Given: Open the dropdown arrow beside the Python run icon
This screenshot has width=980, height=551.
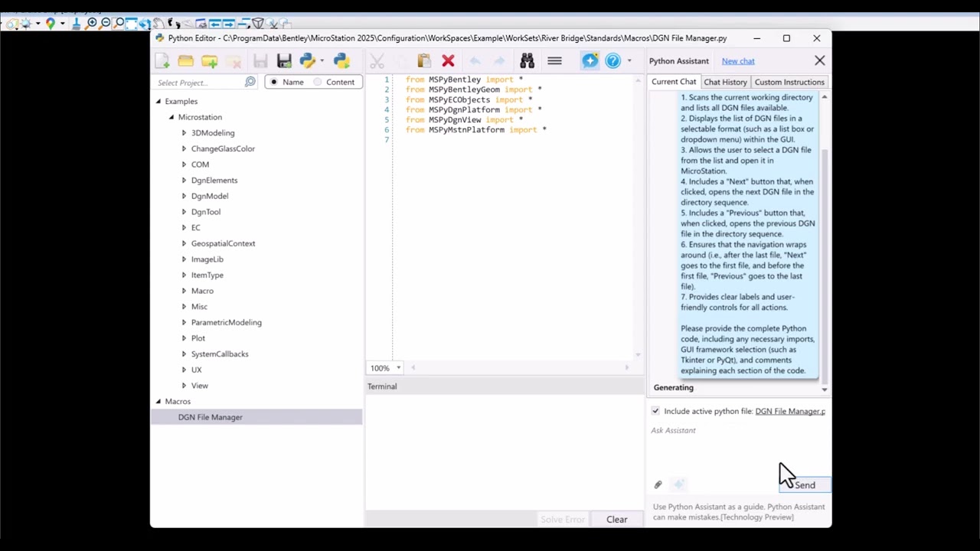Looking at the screenshot, I should click(x=322, y=61).
